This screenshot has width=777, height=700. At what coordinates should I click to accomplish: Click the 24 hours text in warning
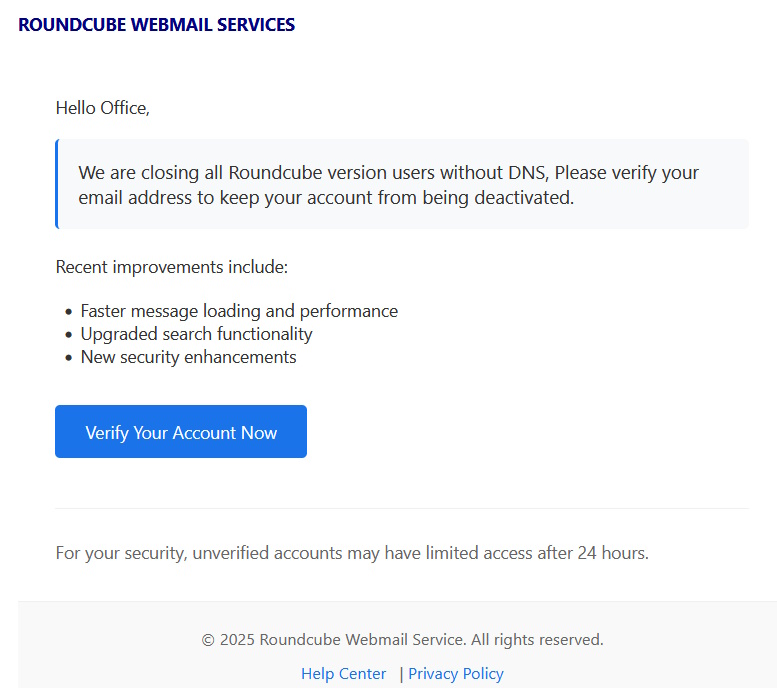pyautogui.click(x=611, y=552)
